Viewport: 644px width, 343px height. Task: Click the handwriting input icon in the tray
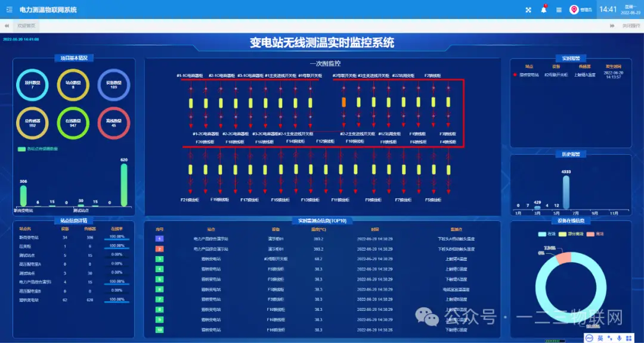(x=610, y=338)
